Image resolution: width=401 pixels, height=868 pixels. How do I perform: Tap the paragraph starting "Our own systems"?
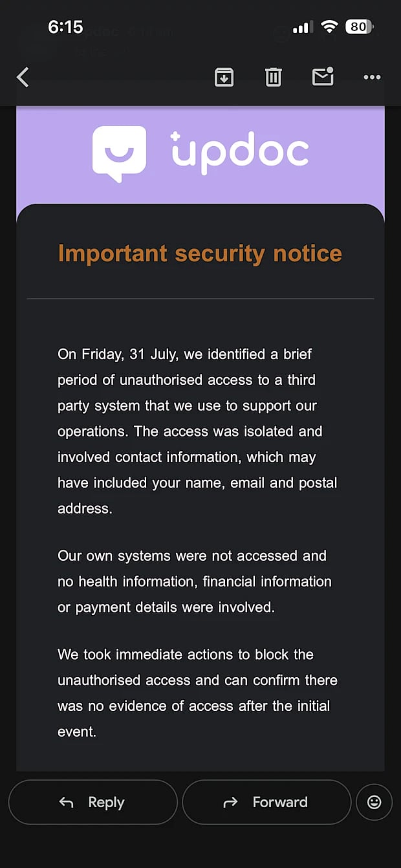(x=195, y=581)
